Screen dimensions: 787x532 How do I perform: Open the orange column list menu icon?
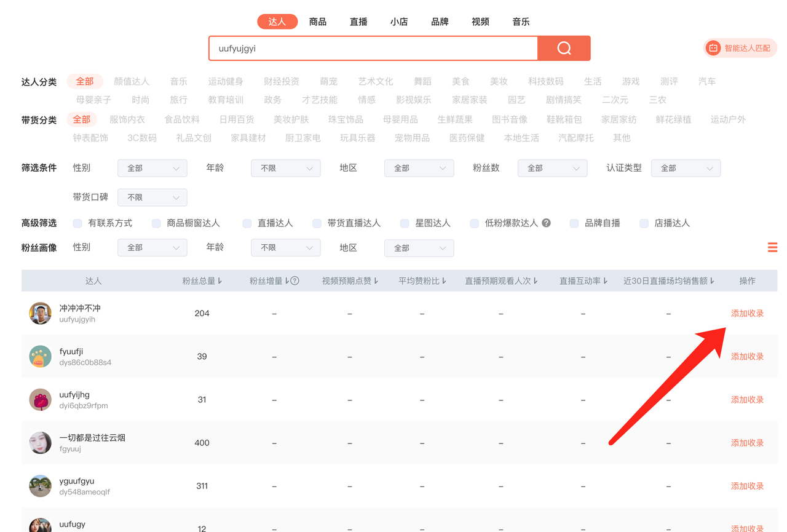click(772, 247)
